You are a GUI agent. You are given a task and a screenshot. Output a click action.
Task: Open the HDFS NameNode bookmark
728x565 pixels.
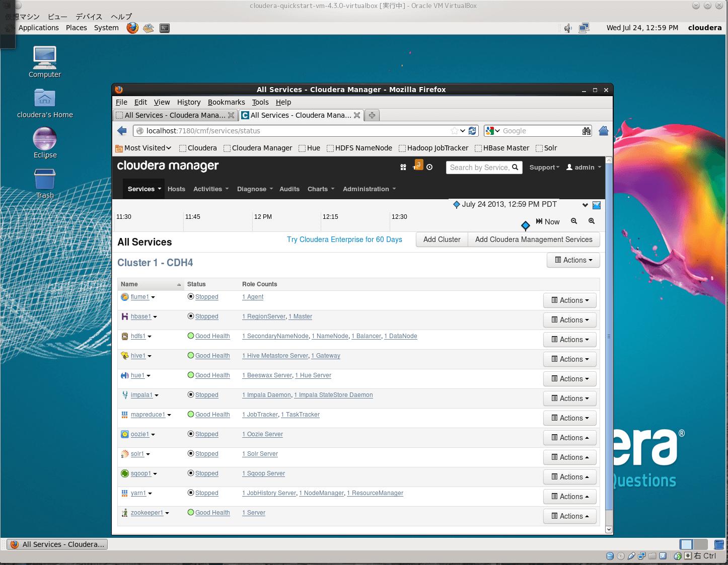pos(359,148)
